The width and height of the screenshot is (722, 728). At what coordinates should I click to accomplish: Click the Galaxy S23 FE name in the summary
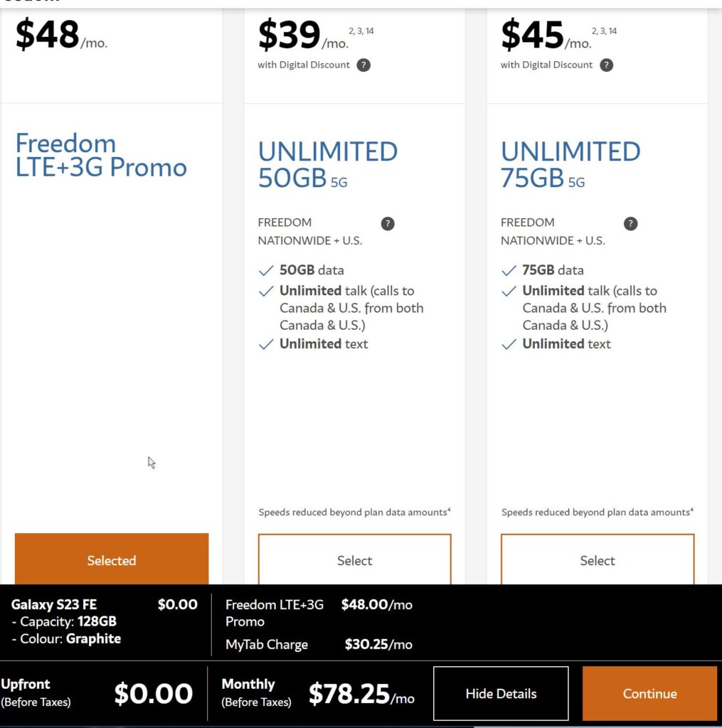[x=54, y=605]
